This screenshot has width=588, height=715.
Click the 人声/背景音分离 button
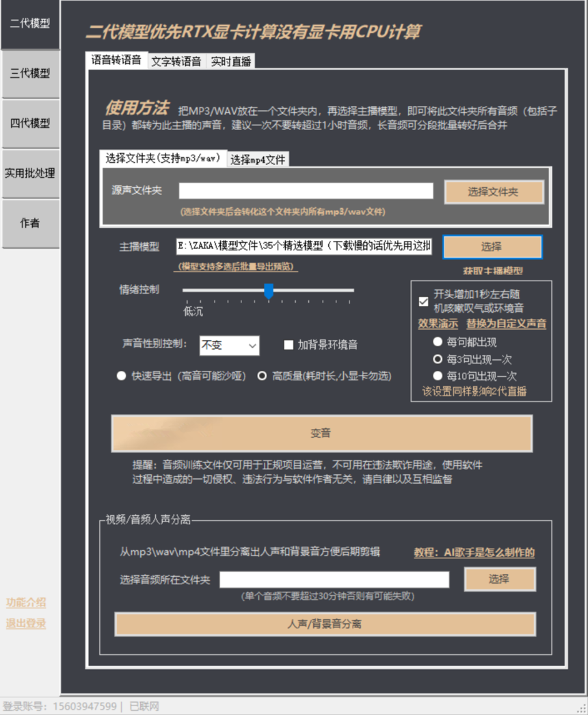(325, 624)
